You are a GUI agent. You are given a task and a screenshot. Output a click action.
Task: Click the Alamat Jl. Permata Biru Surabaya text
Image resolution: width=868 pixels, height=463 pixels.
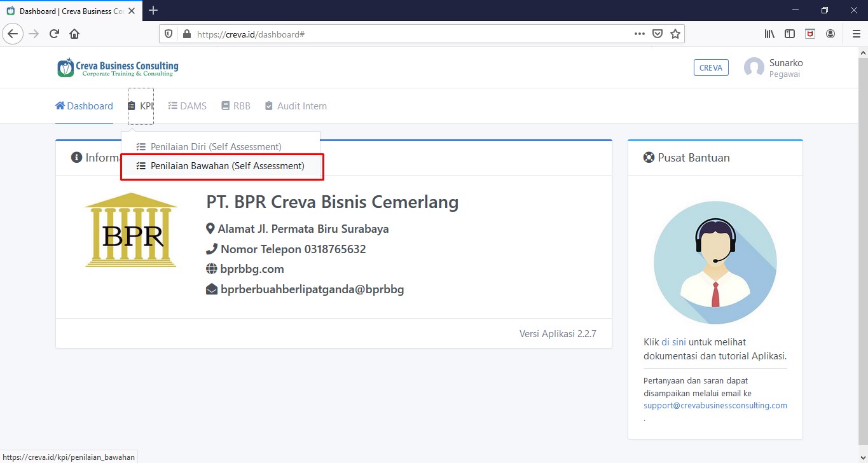pyautogui.click(x=303, y=229)
